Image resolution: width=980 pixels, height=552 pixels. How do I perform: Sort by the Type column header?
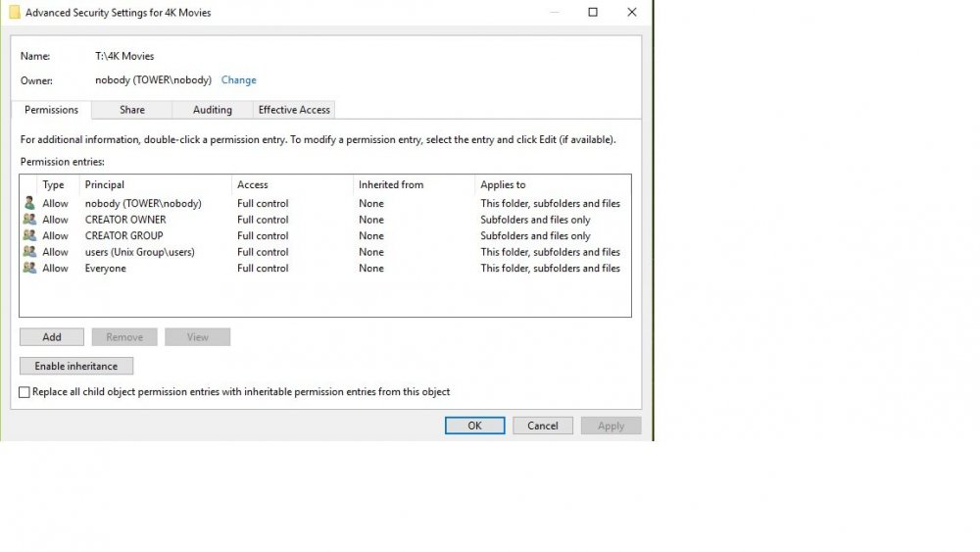point(58,185)
